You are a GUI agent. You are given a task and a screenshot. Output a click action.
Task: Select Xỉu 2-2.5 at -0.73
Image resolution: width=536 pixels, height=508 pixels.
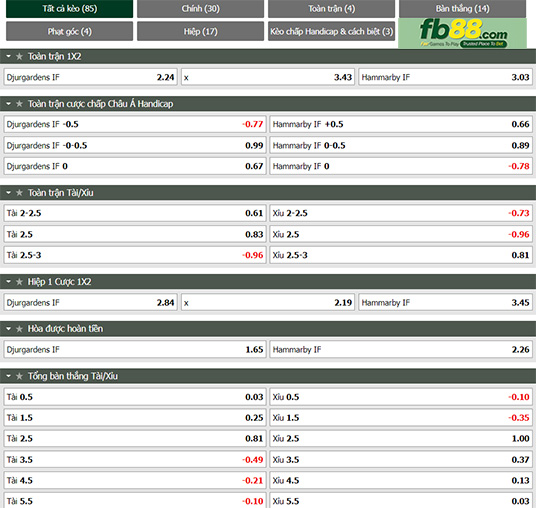[401, 213]
